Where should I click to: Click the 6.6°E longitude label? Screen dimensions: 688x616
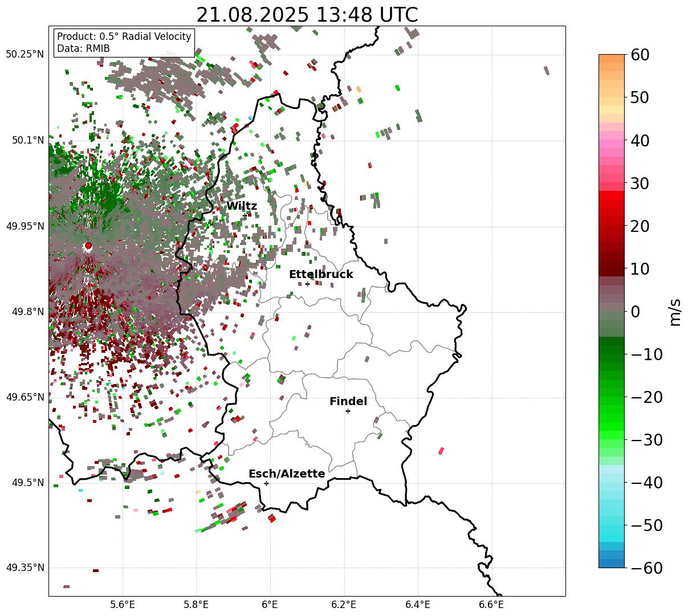point(491,605)
